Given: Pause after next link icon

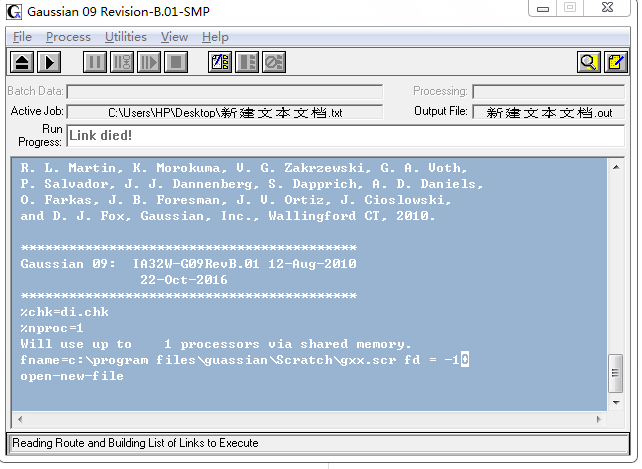Looking at the screenshot, I should coord(122,62).
